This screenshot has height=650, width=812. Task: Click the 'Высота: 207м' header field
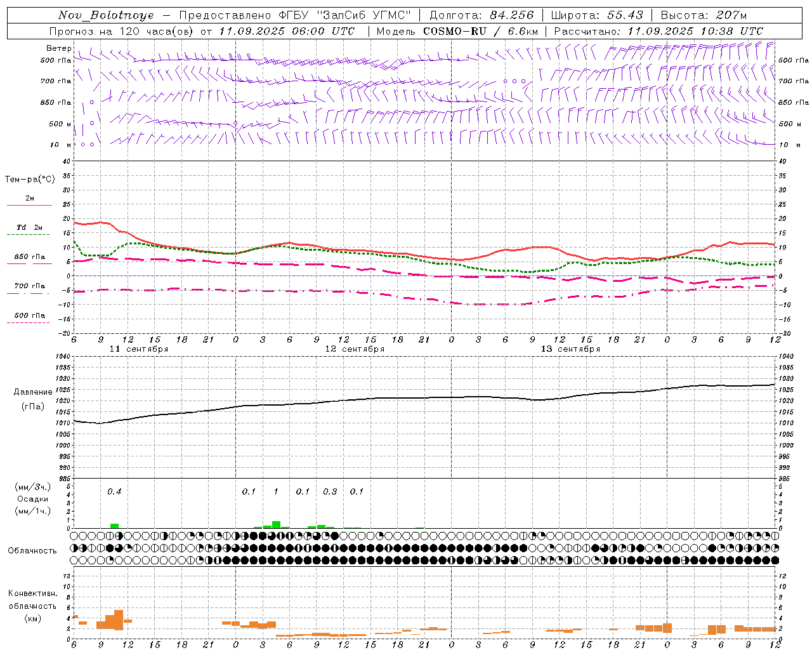click(704, 15)
